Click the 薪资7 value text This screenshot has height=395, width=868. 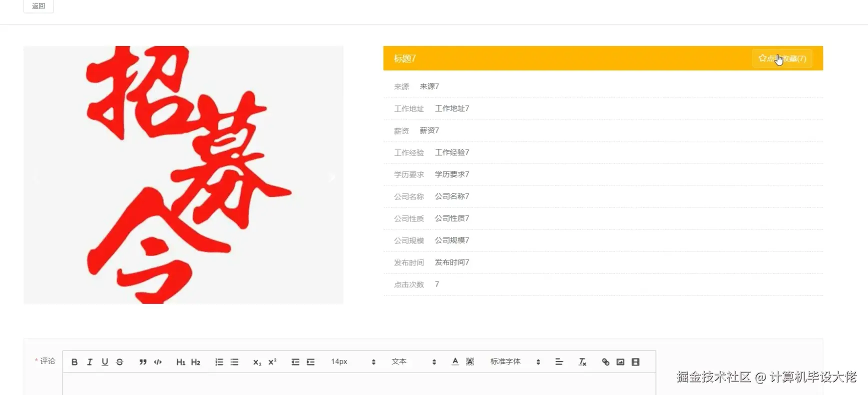(429, 130)
